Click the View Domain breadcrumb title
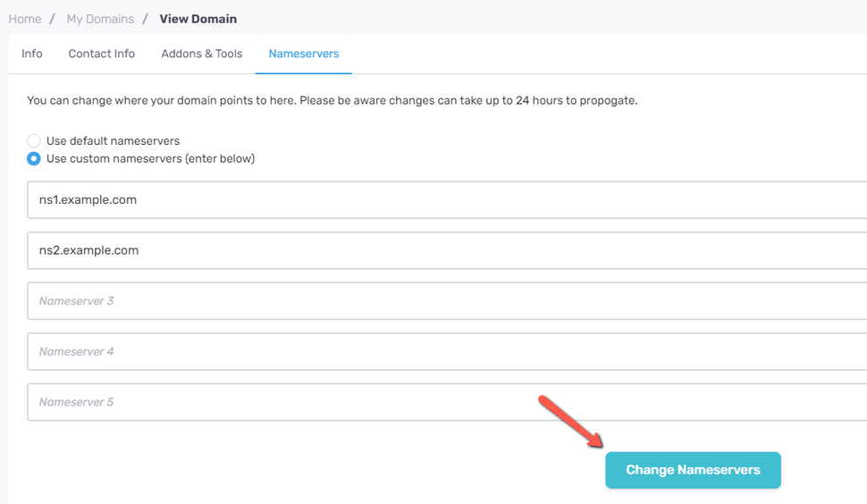Screen dimensions: 867x504 pos(198,19)
